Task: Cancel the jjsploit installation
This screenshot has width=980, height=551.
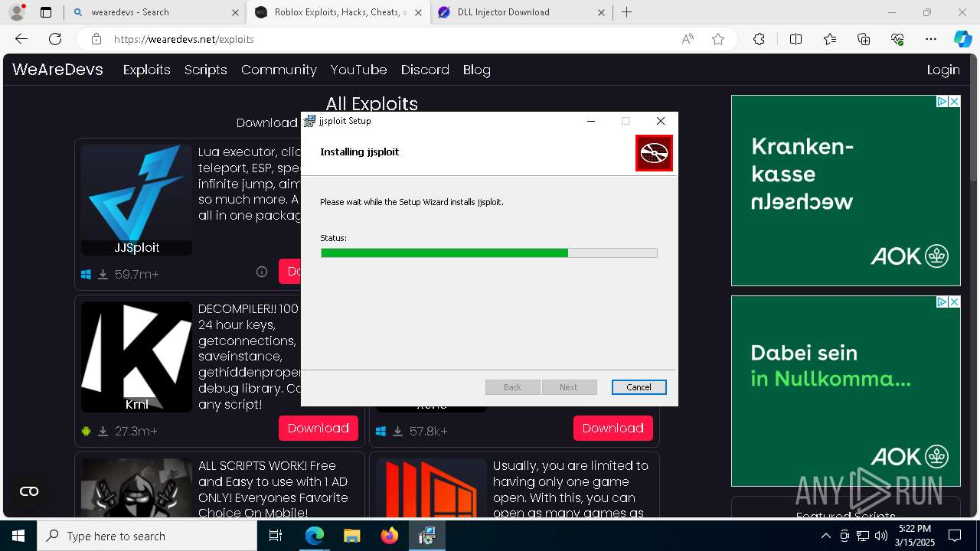Action: (x=639, y=387)
